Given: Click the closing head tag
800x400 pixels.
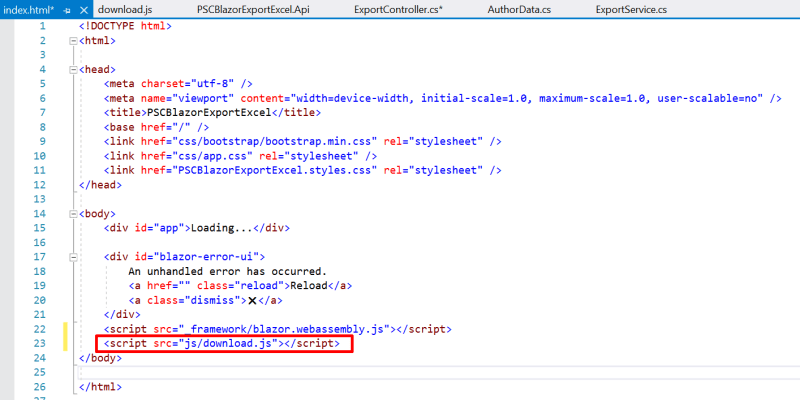Looking at the screenshot, I should tap(101, 185).
